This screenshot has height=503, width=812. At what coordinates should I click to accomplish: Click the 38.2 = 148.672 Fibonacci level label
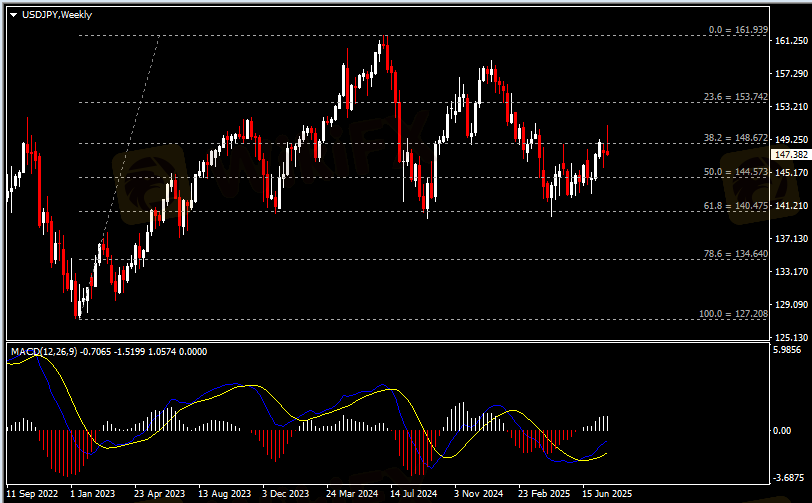pyautogui.click(x=735, y=138)
